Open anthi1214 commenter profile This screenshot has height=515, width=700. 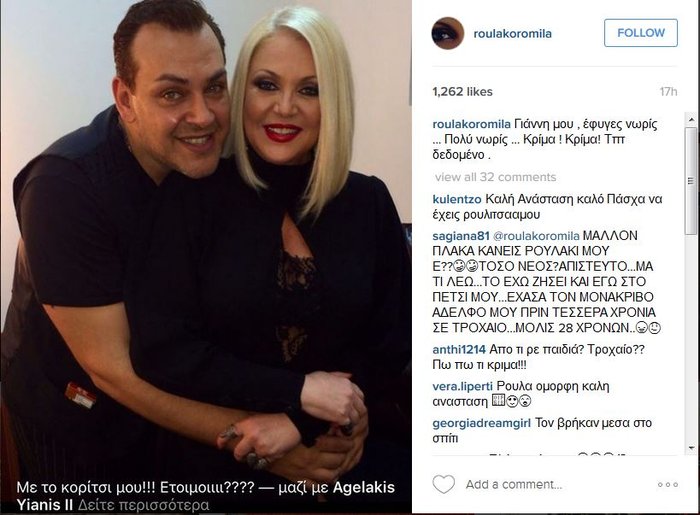[459, 349]
